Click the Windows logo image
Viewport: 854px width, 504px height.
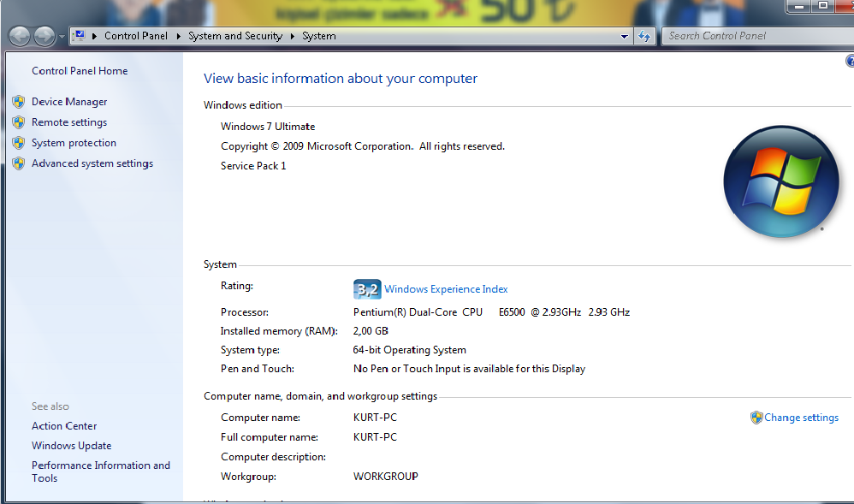point(781,182)
